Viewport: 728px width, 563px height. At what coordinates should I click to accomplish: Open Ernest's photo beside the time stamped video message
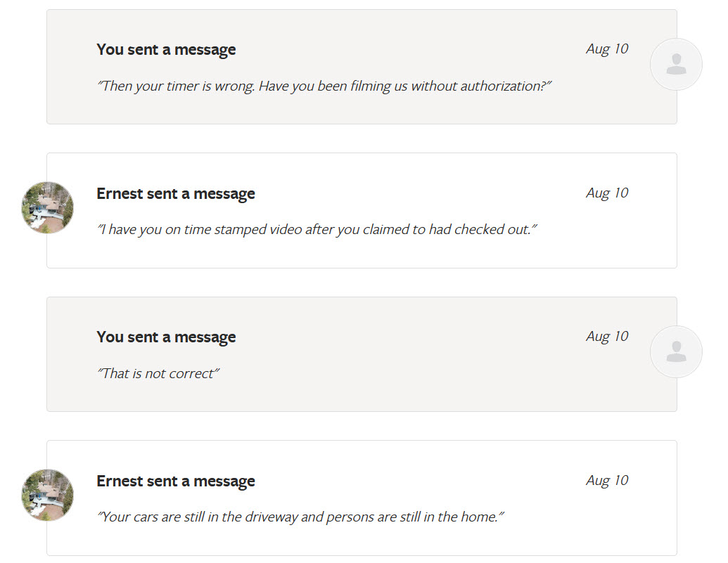click(47, 207)
